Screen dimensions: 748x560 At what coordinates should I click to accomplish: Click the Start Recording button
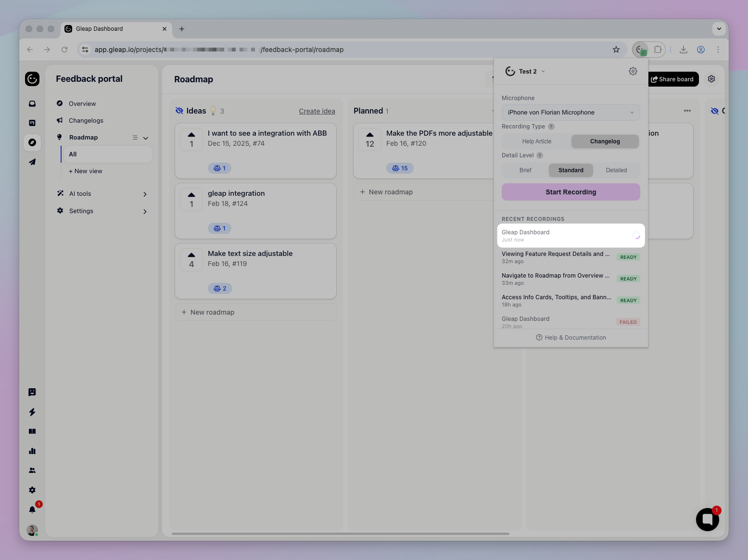point(571,192)
